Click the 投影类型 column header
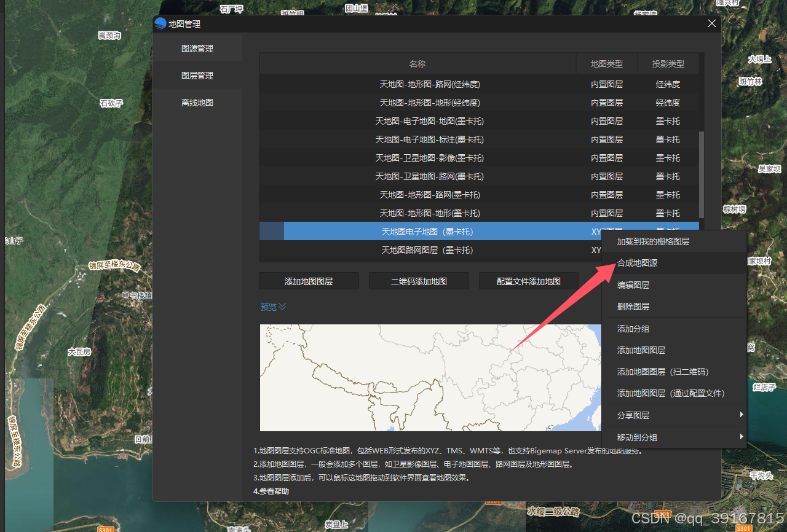This screenshot has height=532, width=787. tap(668, 64)
